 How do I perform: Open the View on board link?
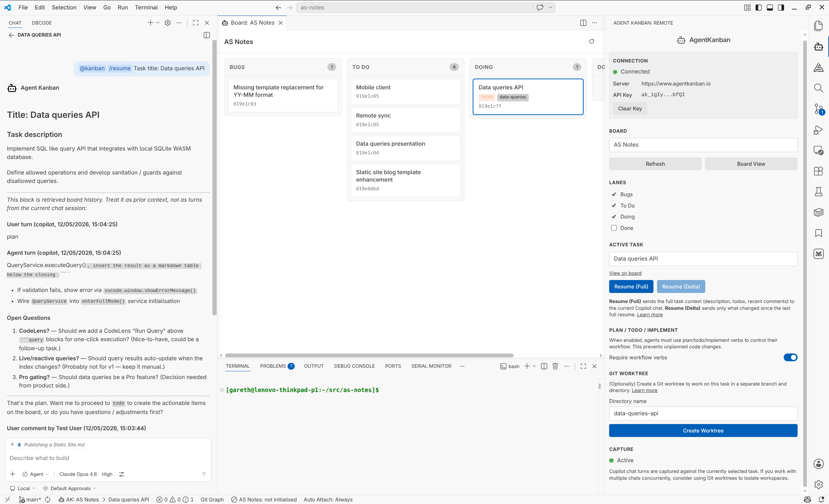coord(625,273)
